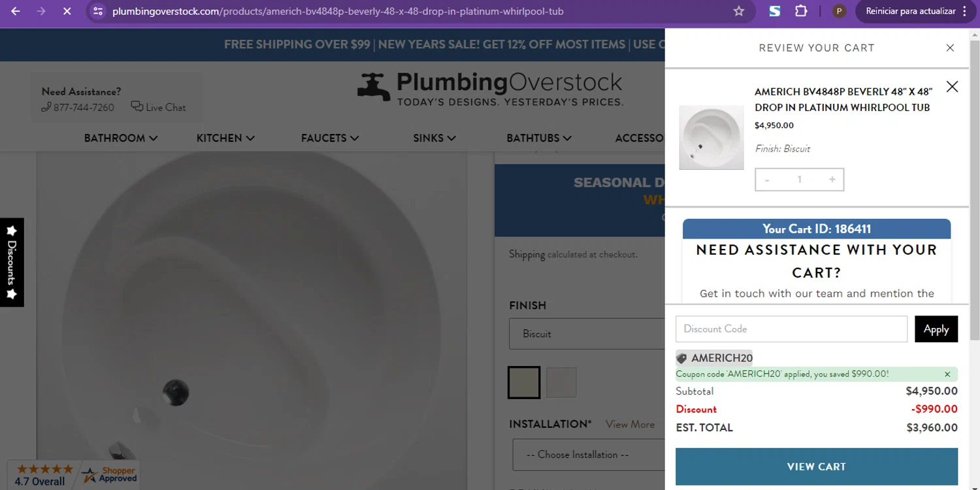The width and height of the screenshot is (980, 490).
Task: Open the Discounts side tab
Action: [12, 263]
